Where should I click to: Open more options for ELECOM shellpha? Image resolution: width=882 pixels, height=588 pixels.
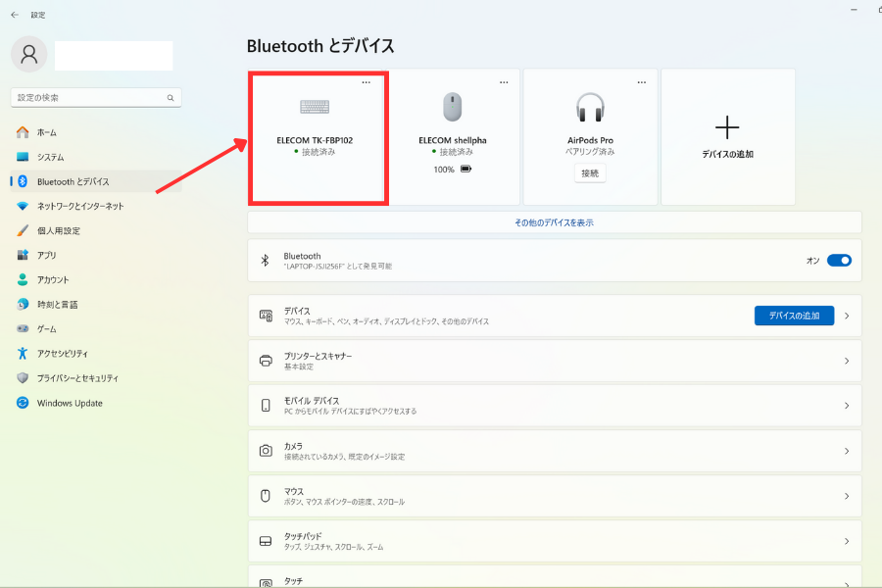tap(504, 82)
